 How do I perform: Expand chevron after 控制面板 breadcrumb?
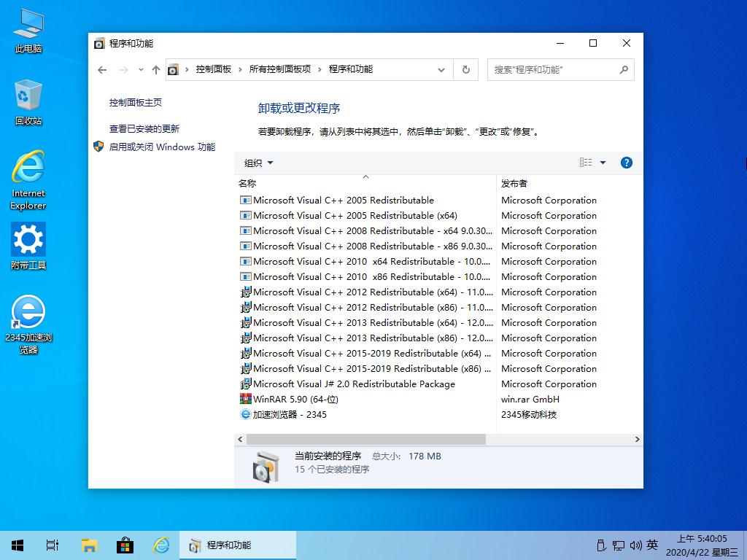[x=240, y=69]
